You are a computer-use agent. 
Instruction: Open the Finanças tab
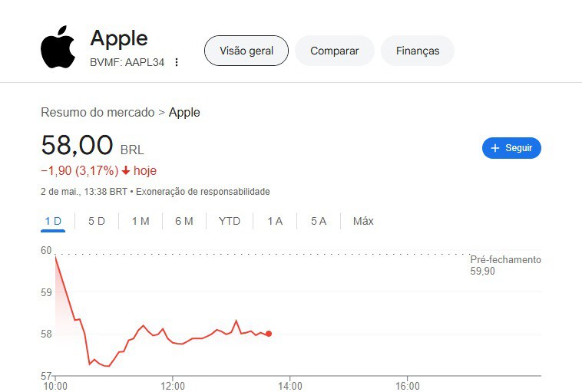[418, 51]
